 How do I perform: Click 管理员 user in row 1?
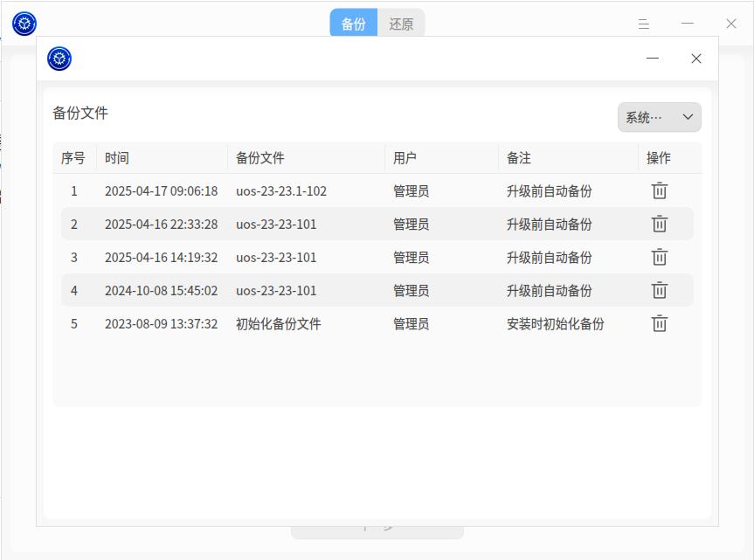[412, 190]
